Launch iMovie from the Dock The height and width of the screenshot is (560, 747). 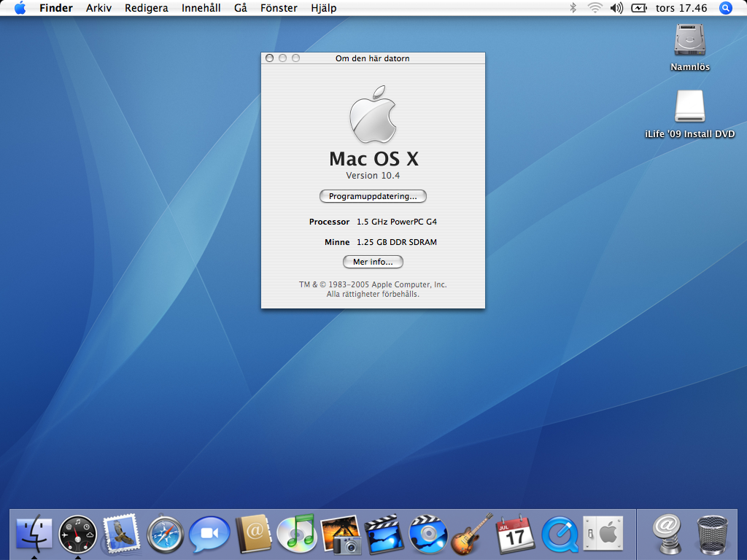coord(384,534)
